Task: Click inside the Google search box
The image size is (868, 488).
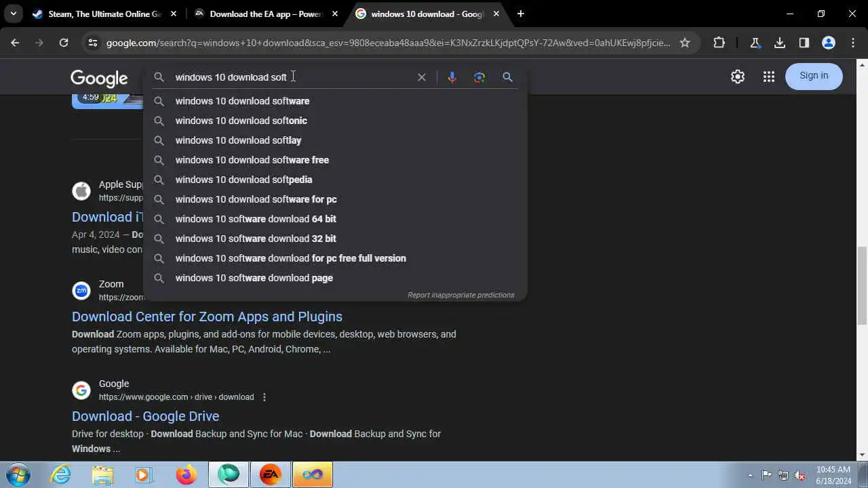Action: (292, 77)
